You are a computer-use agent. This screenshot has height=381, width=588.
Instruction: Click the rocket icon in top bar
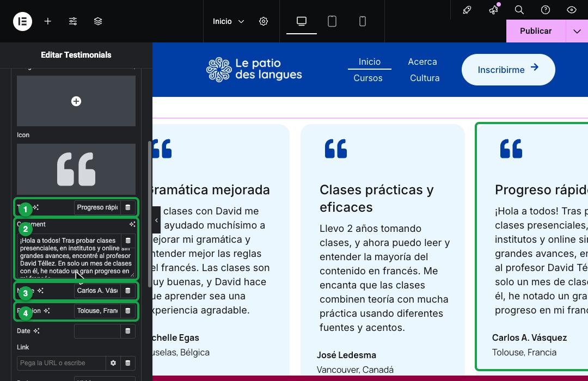click(x=467, y=10)
